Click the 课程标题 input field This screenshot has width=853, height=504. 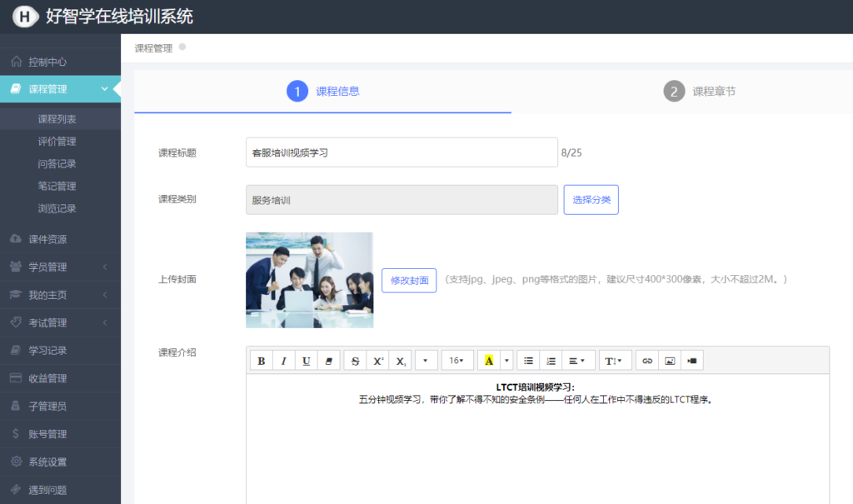pyautogui.click(x=402, y=152)
